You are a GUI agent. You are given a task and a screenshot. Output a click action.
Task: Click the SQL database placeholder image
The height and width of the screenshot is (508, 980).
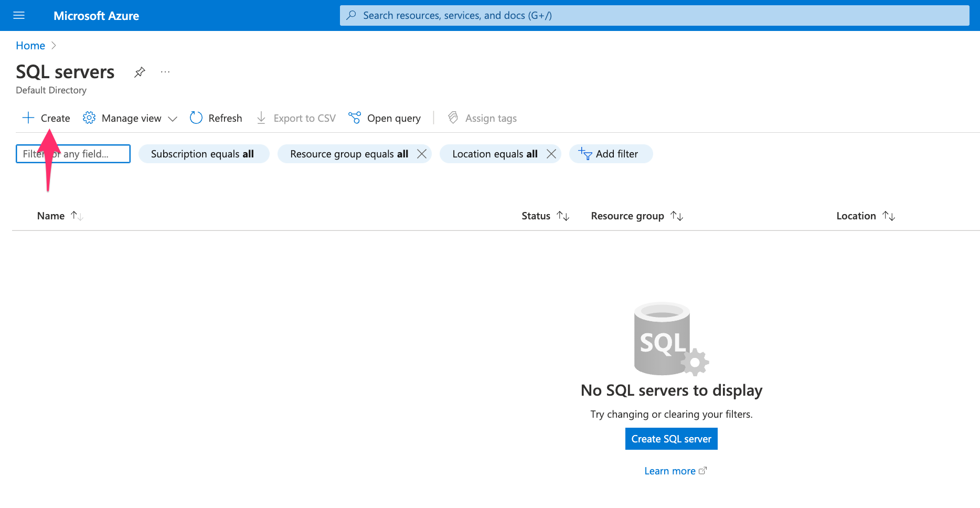(671, 339)
